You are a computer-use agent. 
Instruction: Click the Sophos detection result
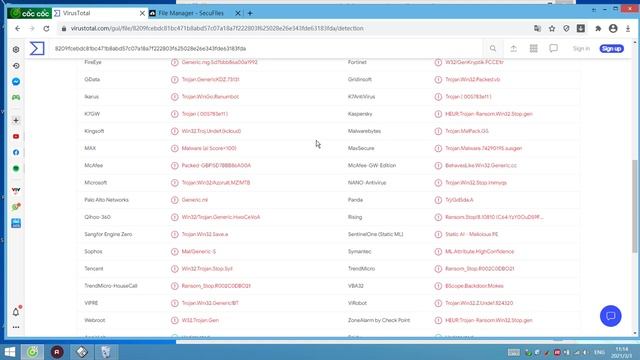coord(198,251)
